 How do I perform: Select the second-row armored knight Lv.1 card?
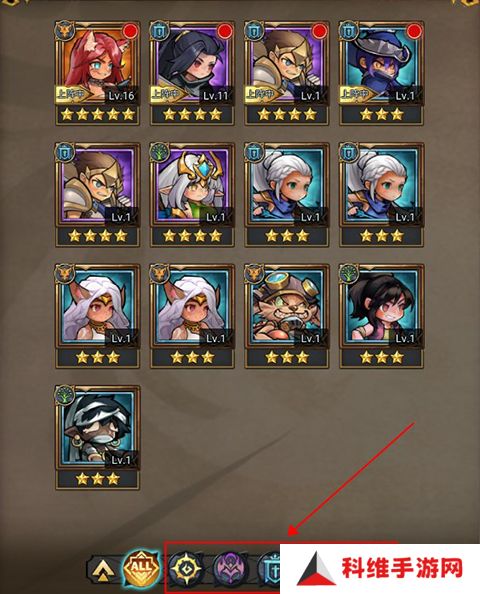(x=98, y=194)
